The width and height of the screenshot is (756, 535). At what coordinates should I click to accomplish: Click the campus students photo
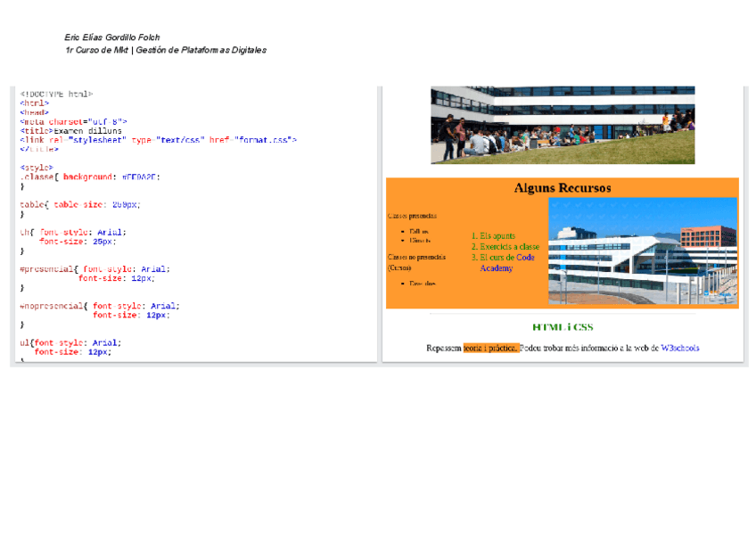tap(563, 125)
